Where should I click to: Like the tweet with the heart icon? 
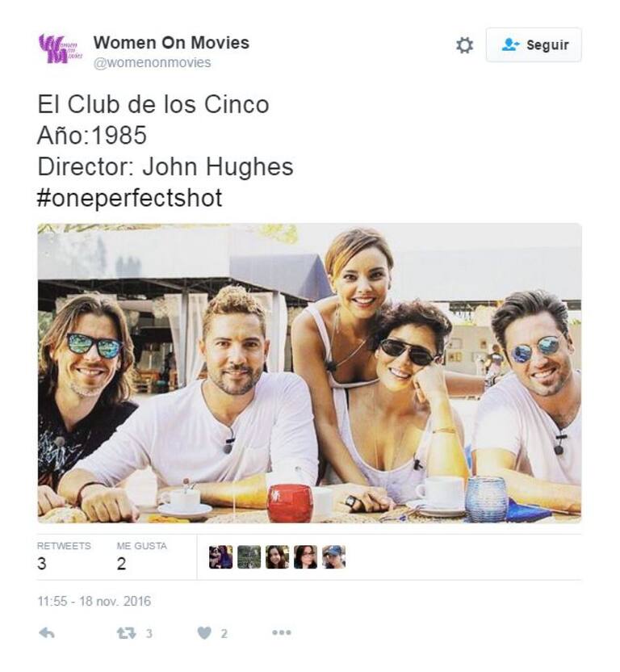click(204, 633)
